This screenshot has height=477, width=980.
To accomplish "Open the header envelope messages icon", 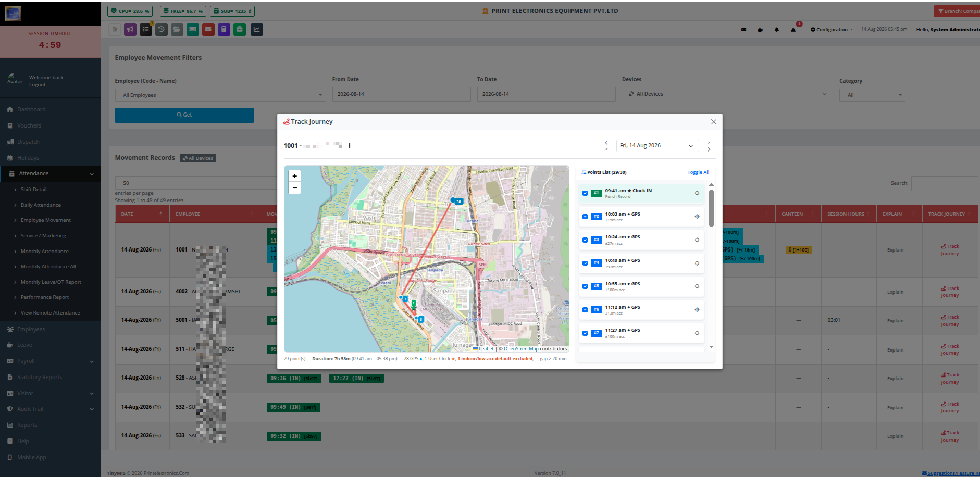I will 743,30.
